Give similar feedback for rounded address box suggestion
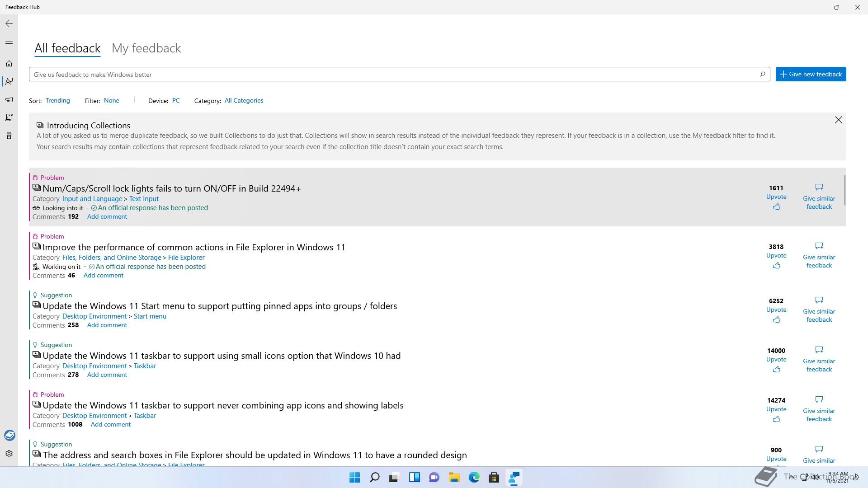The width and height of the screenshot is (868, 488). (819, 455)
